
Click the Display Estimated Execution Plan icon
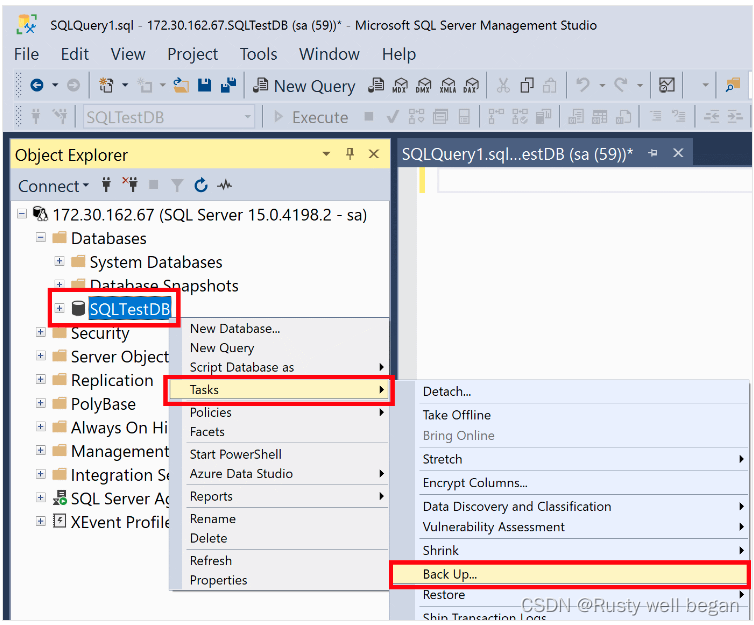click(416, 117)
